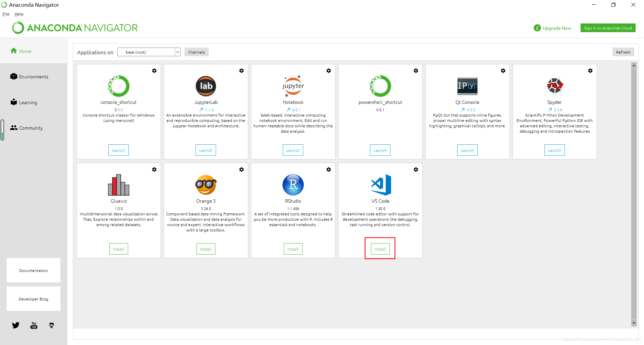Launch JupyterLab
The image size is (644, 345).
coord(206,150)
